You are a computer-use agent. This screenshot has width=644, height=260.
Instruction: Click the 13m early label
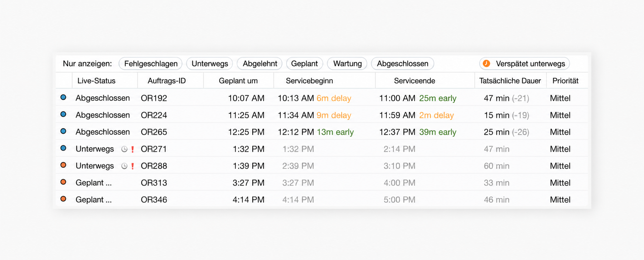pyautogui.click(x=335, y=132)
